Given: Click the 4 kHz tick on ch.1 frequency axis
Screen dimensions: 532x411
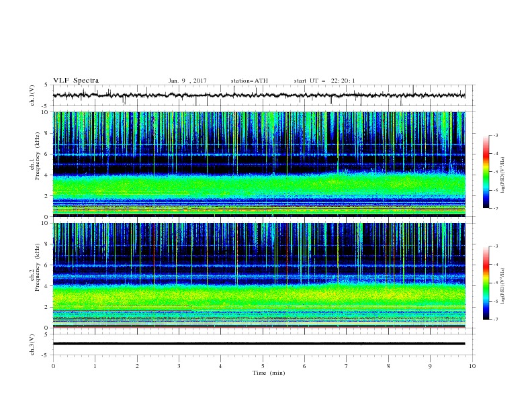Looking at the screenshot, I should click(47, 175).
